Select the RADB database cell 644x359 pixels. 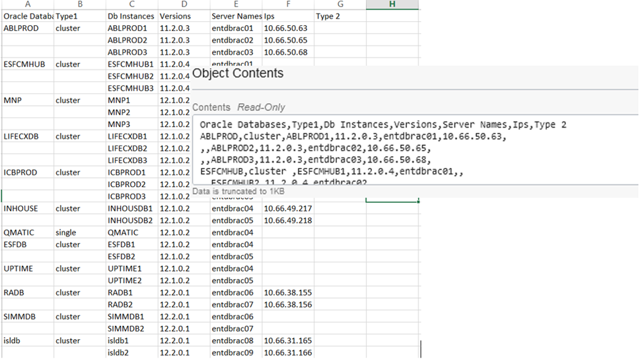pyautogui.click(x=28, y=292)
